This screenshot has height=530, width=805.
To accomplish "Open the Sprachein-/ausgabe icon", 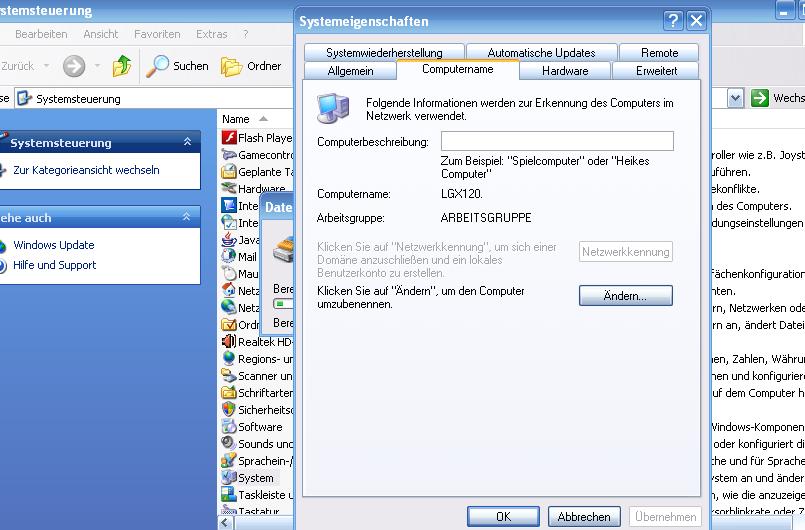I will (x=229, y=460).
